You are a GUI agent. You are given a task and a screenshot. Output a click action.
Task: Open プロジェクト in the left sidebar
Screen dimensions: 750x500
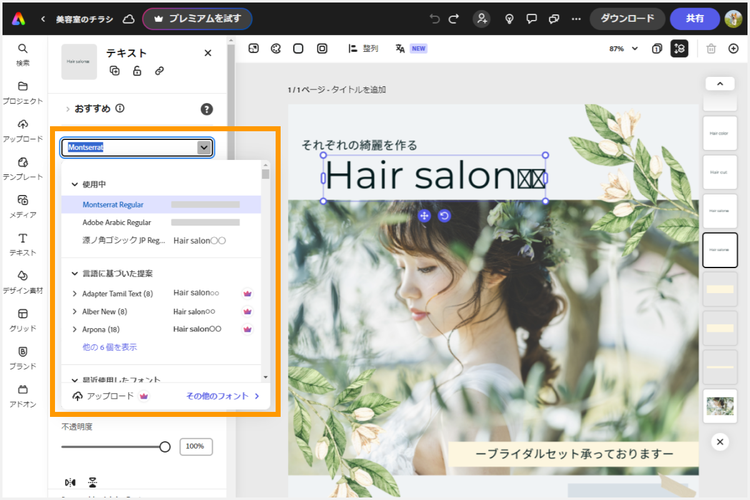point(22,93)
